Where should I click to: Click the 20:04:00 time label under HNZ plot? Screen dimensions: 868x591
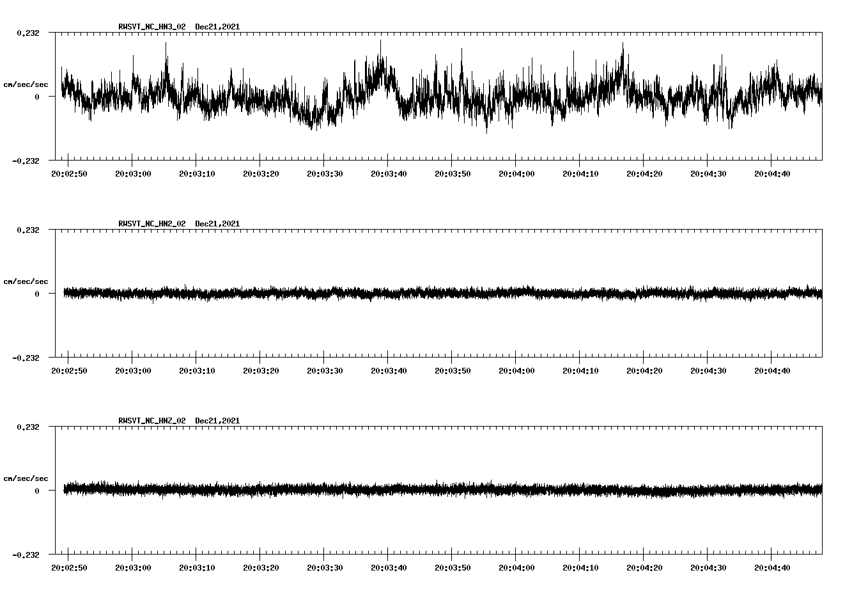tap(516, 567)
